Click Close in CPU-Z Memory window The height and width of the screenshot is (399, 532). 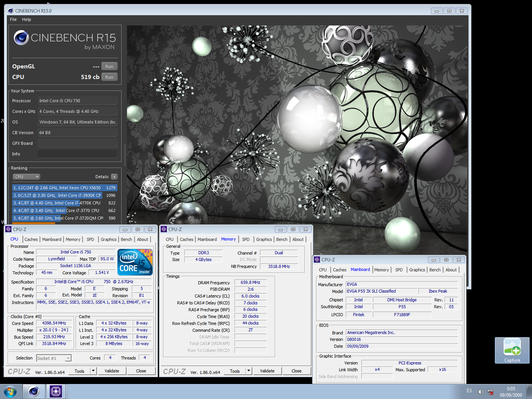click(296, 371)
